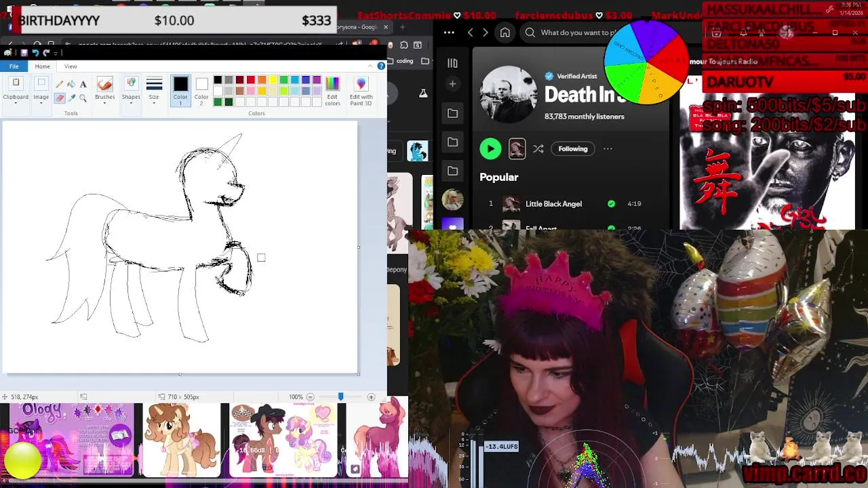Click the zoom in plus button in Paint
Image resolution: width=868 pixels, height=488 pixels.
[371, 396]
